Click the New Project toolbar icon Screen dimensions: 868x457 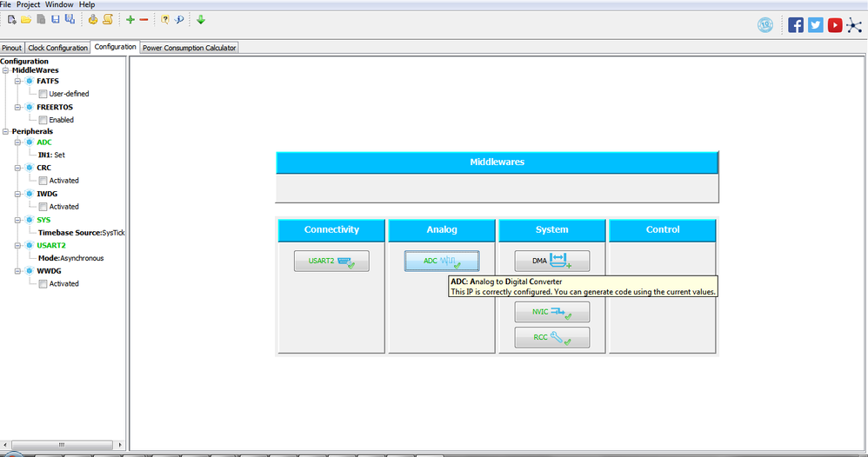11,20
